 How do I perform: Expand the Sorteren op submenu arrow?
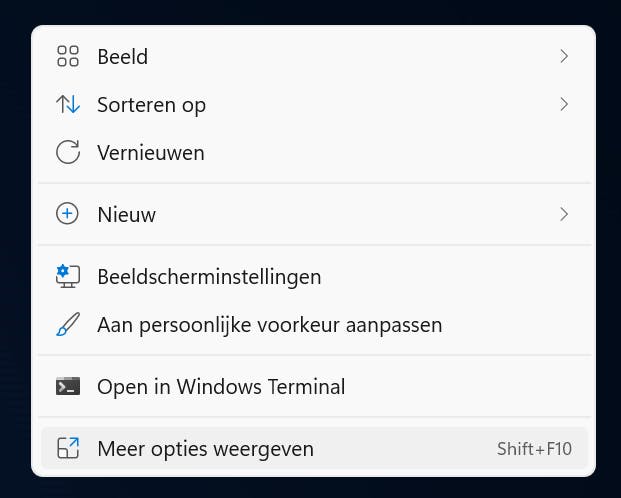tap(564, 104)
